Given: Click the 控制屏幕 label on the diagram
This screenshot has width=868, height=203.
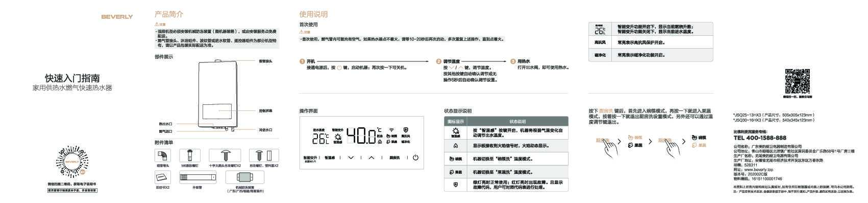Looking at the screenshot, I should [265, 110].
